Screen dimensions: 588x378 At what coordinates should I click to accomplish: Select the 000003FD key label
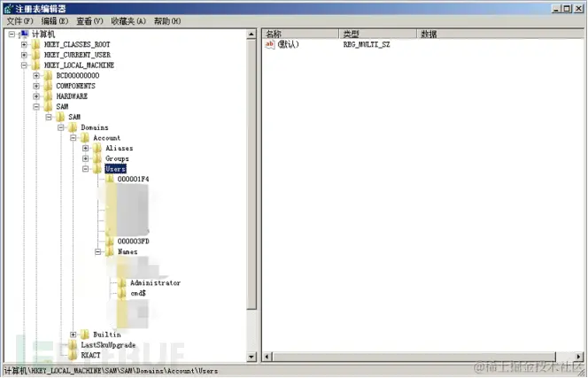coord(133,241)
